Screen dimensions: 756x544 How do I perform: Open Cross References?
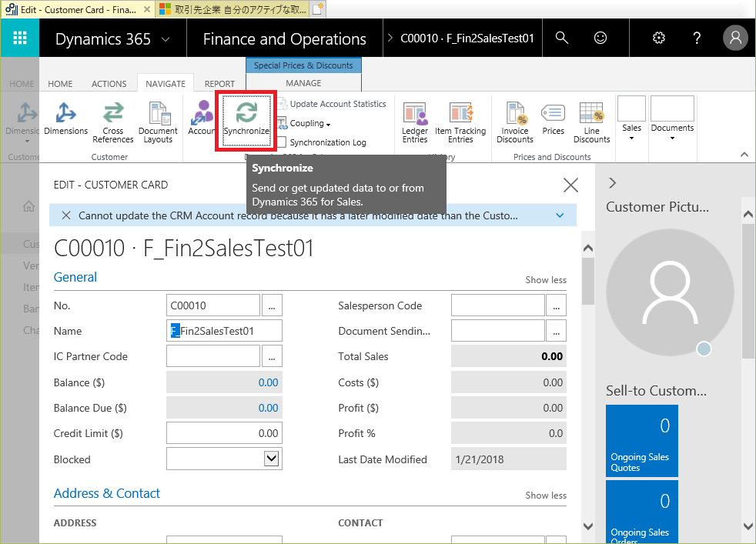click(113, 122)
